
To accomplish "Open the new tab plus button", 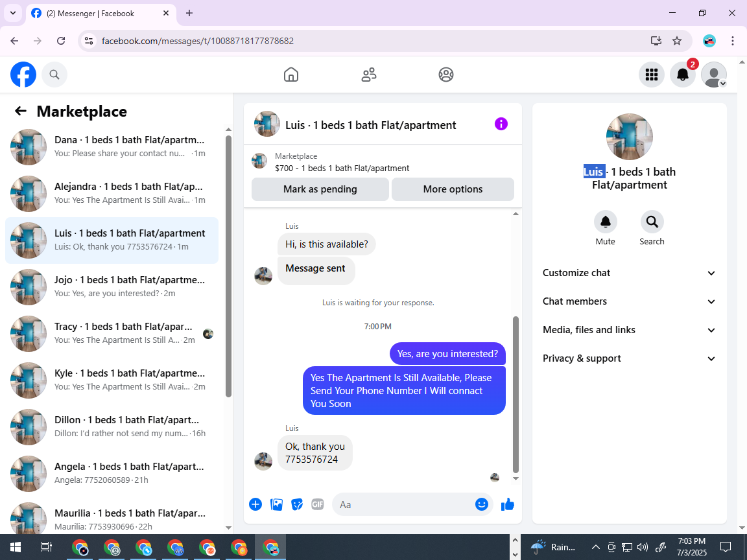I will point(189,14).
